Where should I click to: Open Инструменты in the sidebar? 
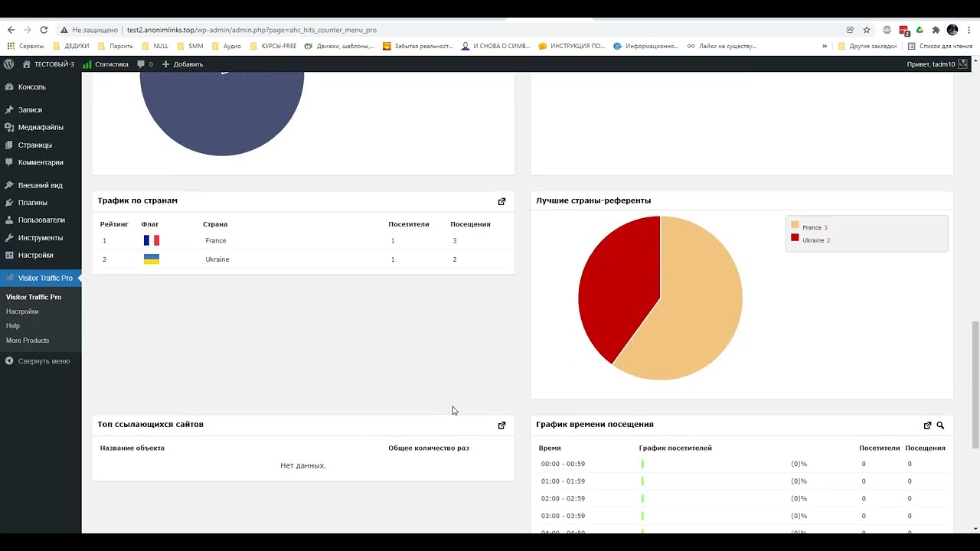[x=41, y=238]
